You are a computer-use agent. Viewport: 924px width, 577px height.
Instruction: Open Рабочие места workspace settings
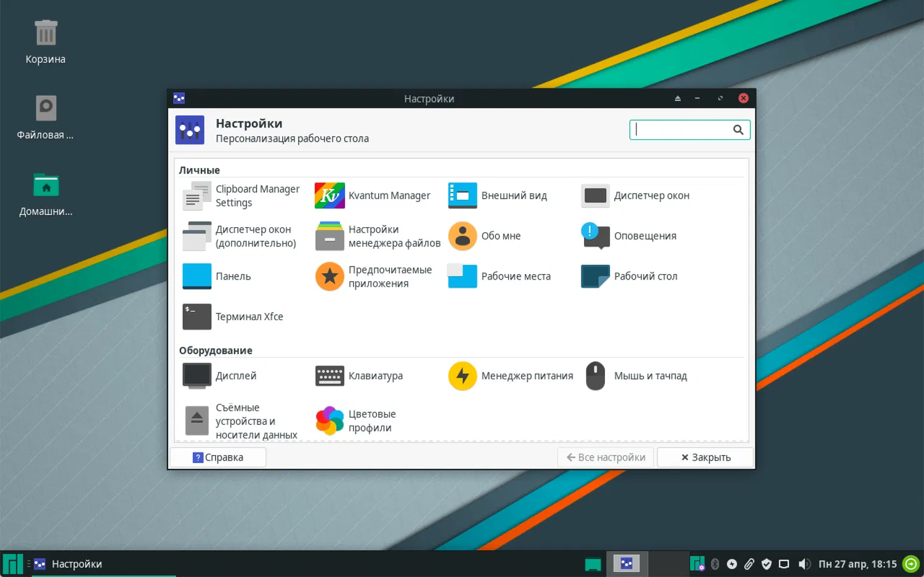coord(500,276)
